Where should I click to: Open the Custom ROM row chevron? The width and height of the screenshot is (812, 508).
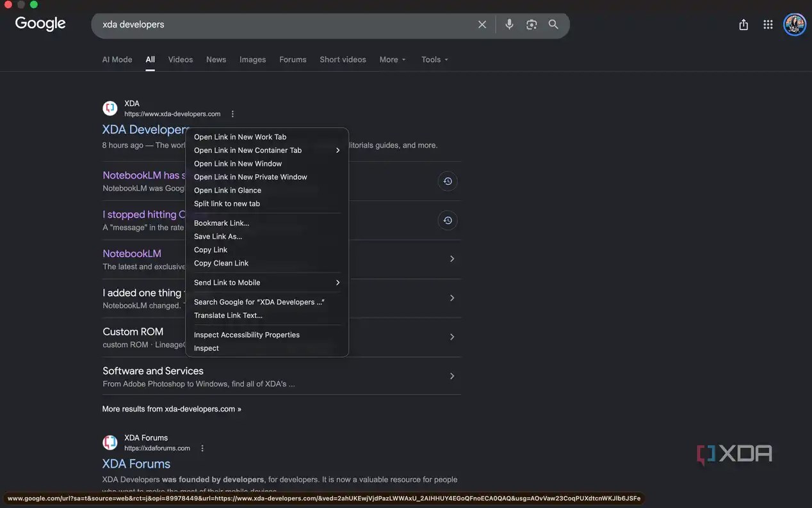coord(452,337)
